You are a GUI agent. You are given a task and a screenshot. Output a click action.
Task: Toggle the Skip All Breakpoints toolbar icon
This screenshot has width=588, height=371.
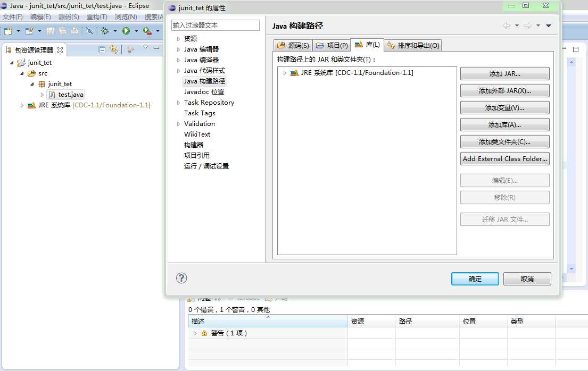[89, 31]
